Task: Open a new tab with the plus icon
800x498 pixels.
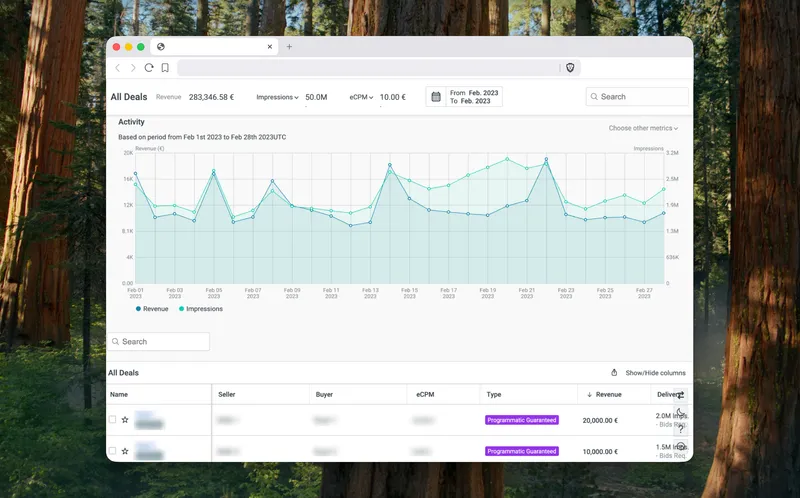Action: pos(289,46)
